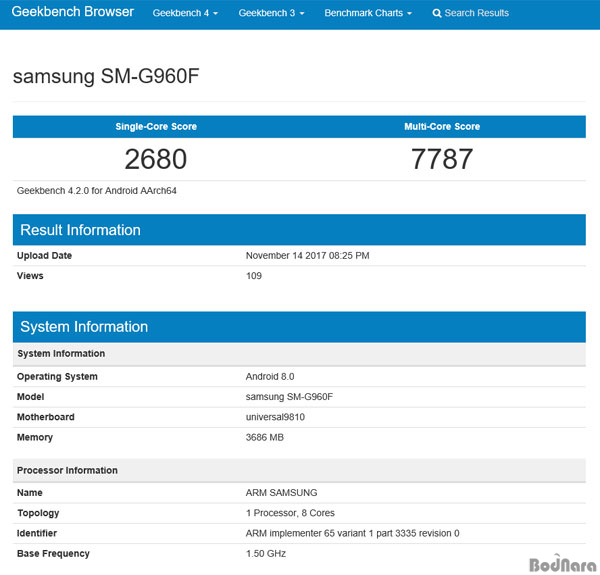Click the Model label
The width and height of the screenshot is (600, 575).
coord(30,397)
